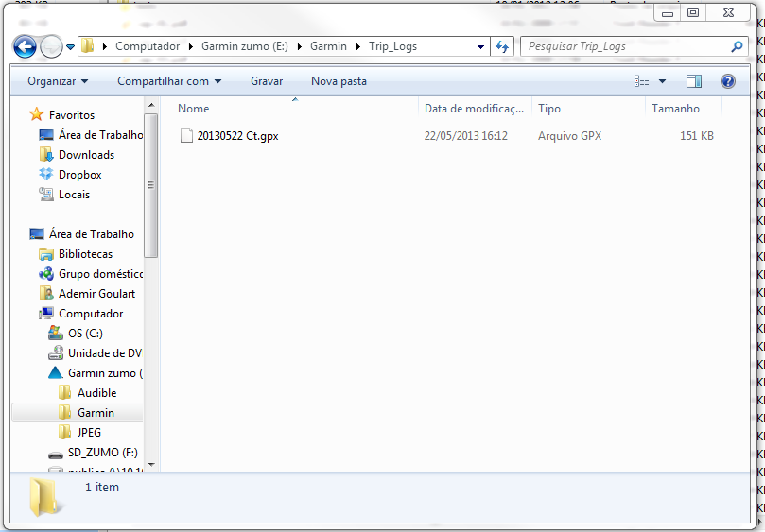Click the Gravar toolbar button

pos(267,81)
